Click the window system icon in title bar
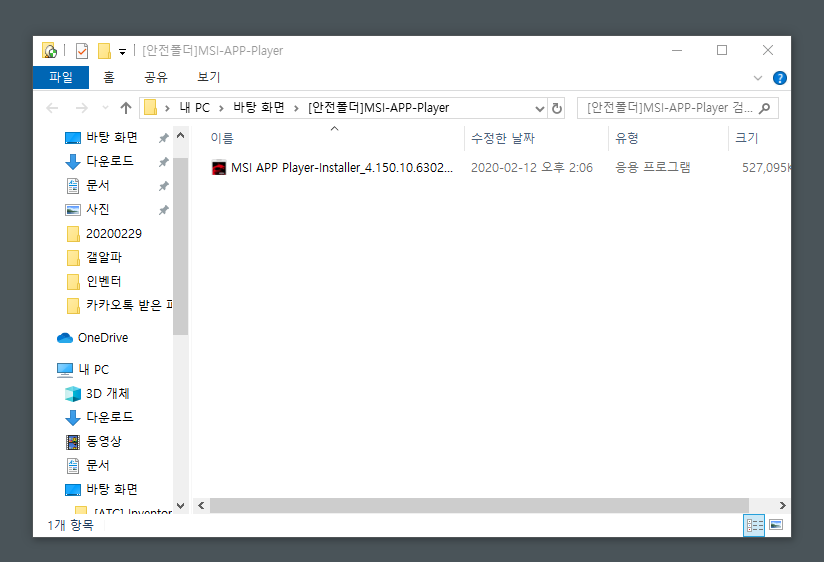This screenshot has width=824, height=562. click(x=49, y=50)
